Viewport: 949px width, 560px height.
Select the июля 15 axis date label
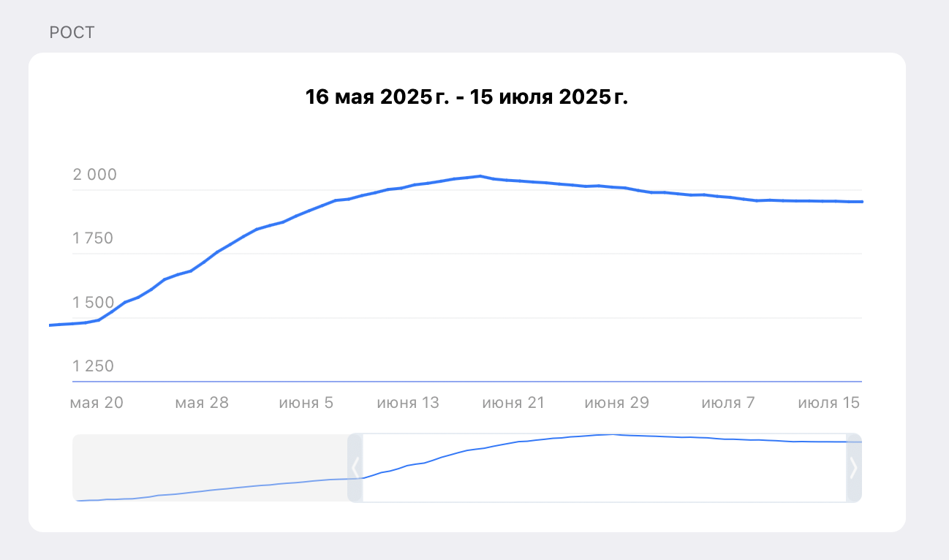coord(829,403)
